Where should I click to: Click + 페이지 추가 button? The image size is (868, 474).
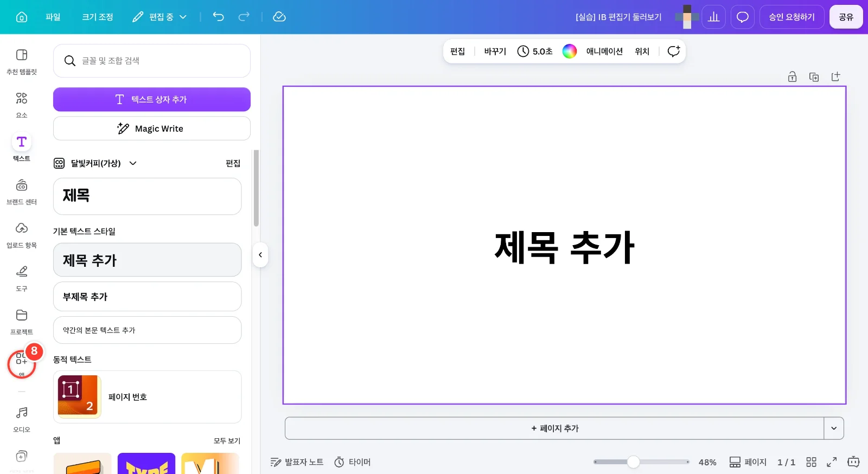554,428
